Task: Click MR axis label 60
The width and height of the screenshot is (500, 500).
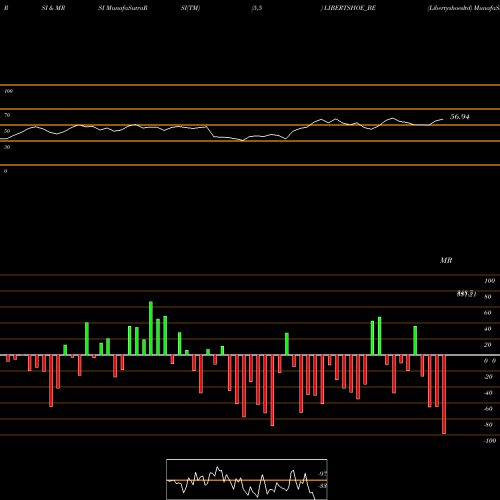Action: pyautogui.click(x=488, y=313)
